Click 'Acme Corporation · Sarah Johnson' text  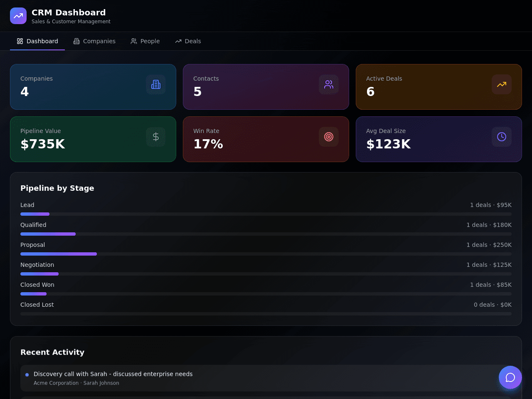(x=76, y=383)
